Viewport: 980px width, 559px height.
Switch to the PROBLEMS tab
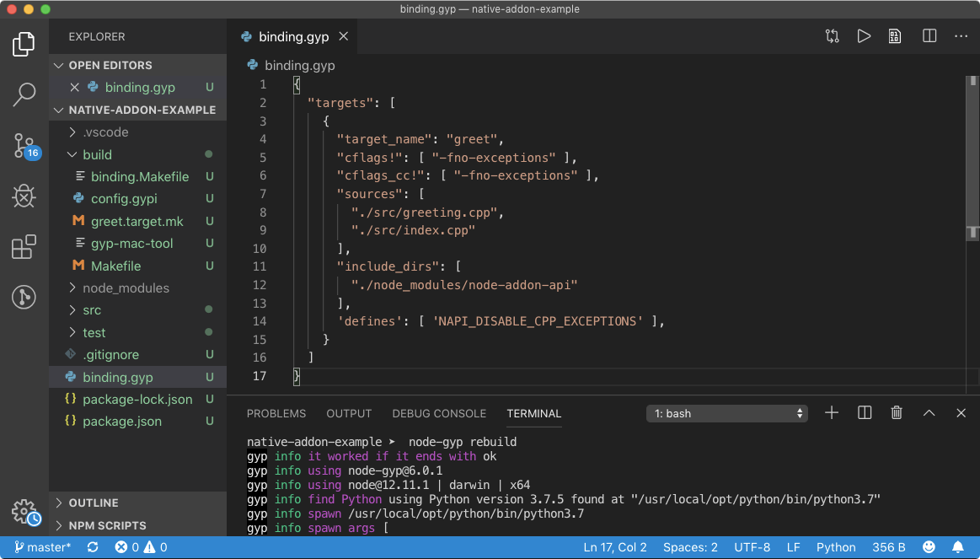pos(278,413)
